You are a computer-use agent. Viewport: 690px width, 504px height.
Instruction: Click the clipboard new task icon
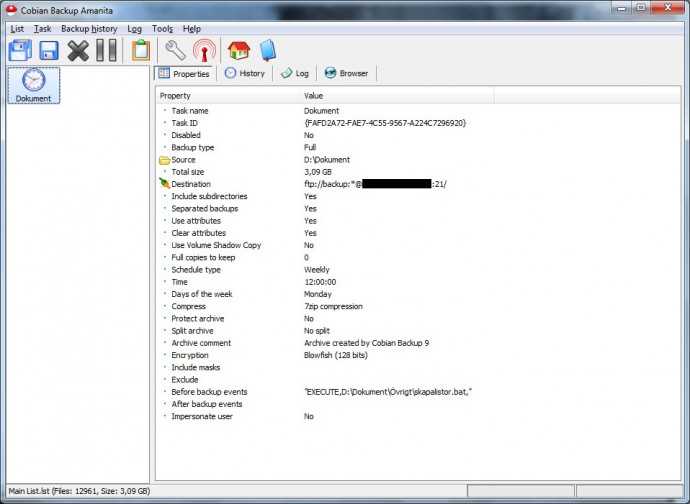tap(141, 50)
